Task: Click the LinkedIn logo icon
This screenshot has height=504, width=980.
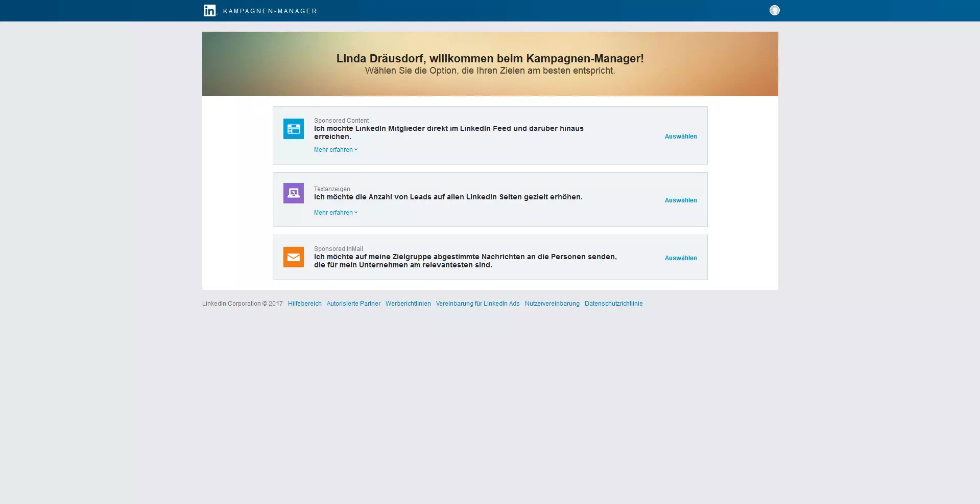Action: 209,11
